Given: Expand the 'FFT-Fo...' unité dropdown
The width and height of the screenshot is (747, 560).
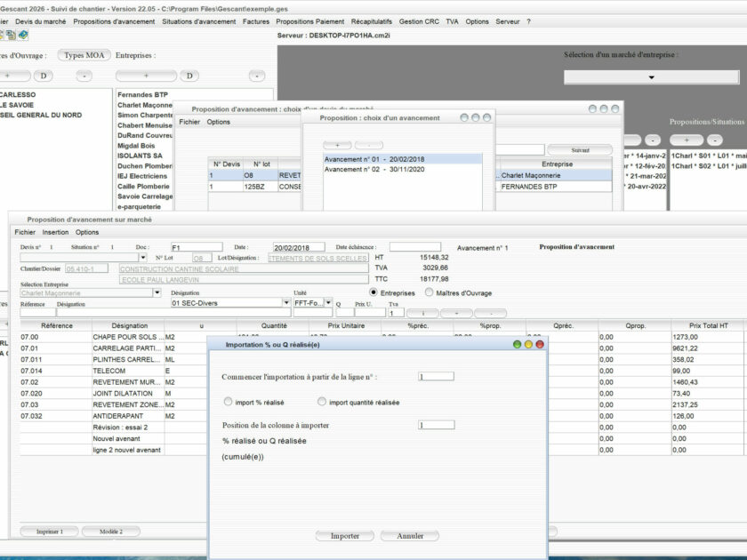Looking at the screenshot, I should coord(328,303).
